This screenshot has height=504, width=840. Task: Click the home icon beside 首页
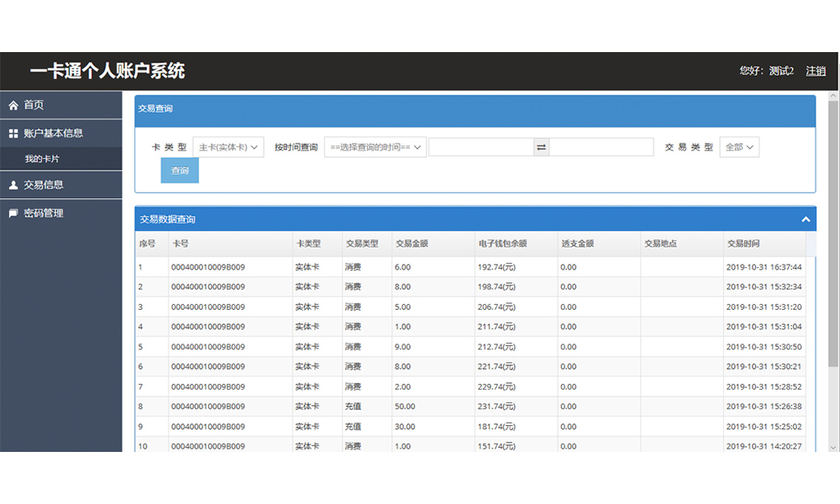point(13,105)
